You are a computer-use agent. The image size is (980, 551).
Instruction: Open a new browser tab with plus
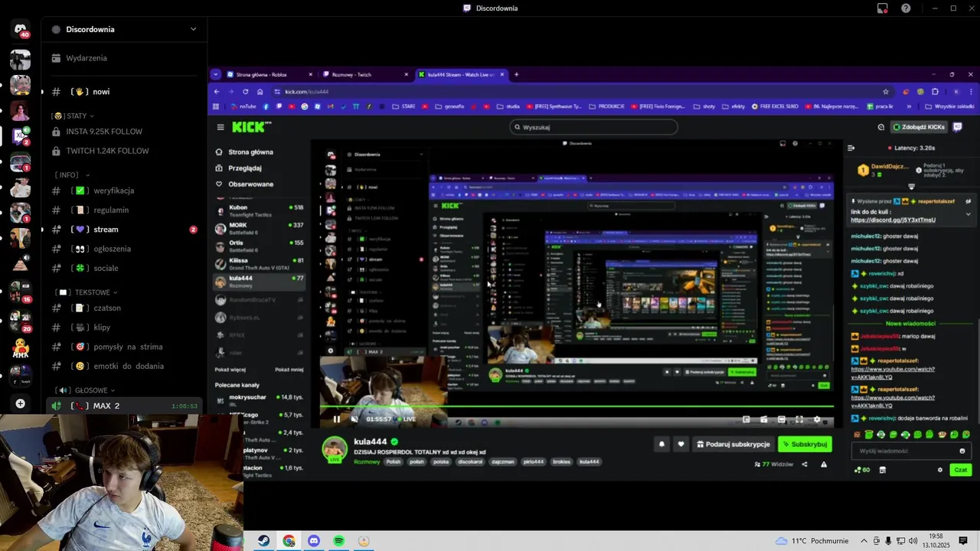[516, 74]
